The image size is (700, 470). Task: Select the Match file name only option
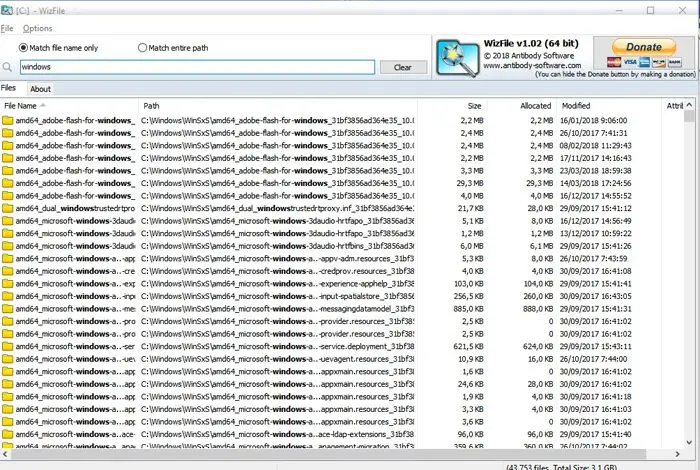click(x=58, y=48)
